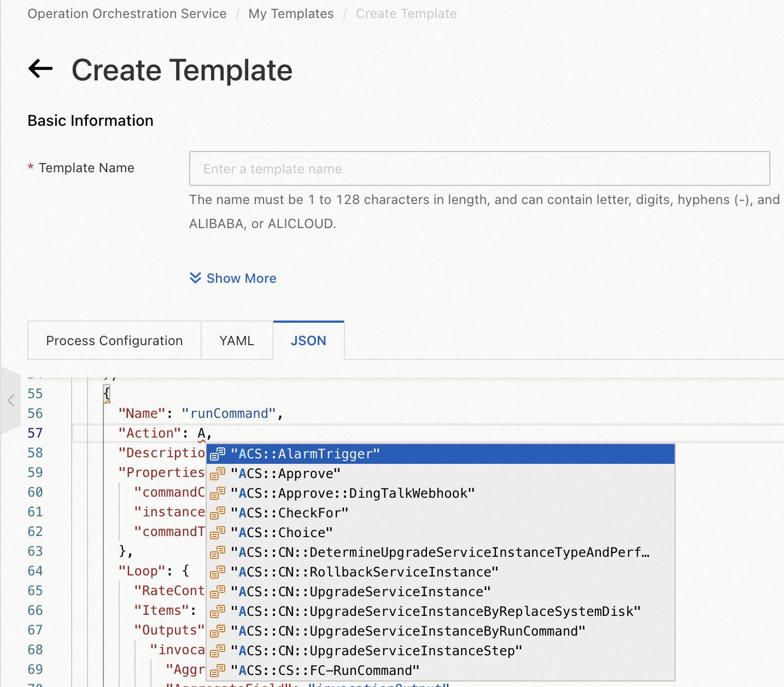This screenshot has height=687, width=784.
Task: Click the Basic Information section heading
Action: pyautogui.click(x=91, y=120)
